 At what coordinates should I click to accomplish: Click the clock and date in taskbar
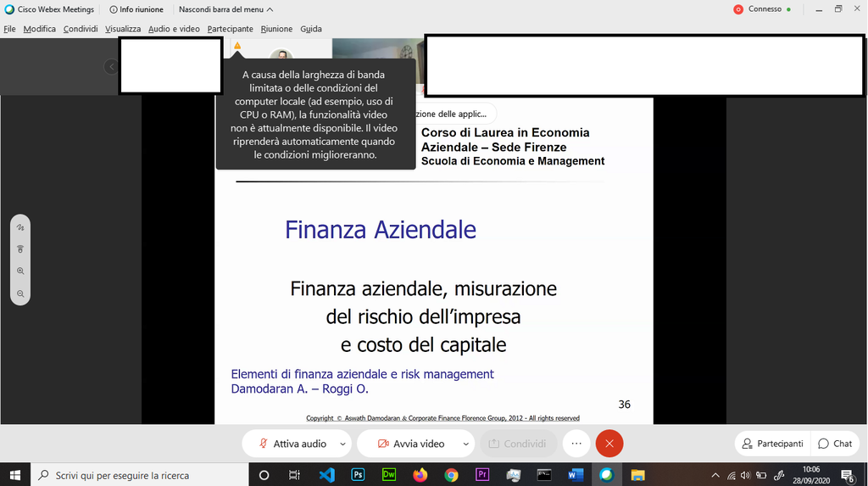click(811, 475)
